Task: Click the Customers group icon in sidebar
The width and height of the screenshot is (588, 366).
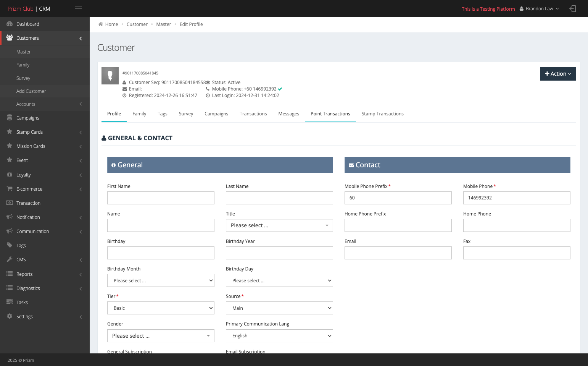Action: click(x=10, y=38)
